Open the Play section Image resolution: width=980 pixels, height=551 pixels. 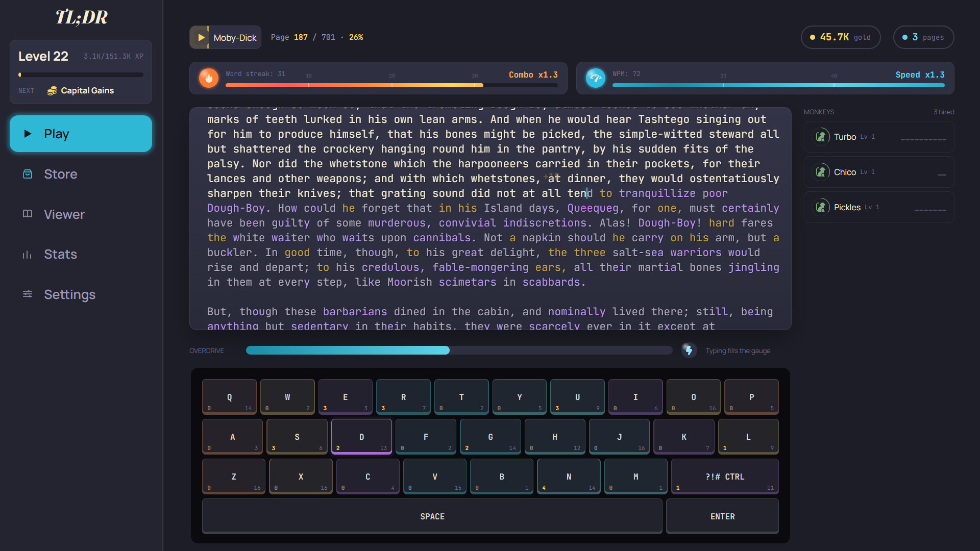click(x=81, y=134)
